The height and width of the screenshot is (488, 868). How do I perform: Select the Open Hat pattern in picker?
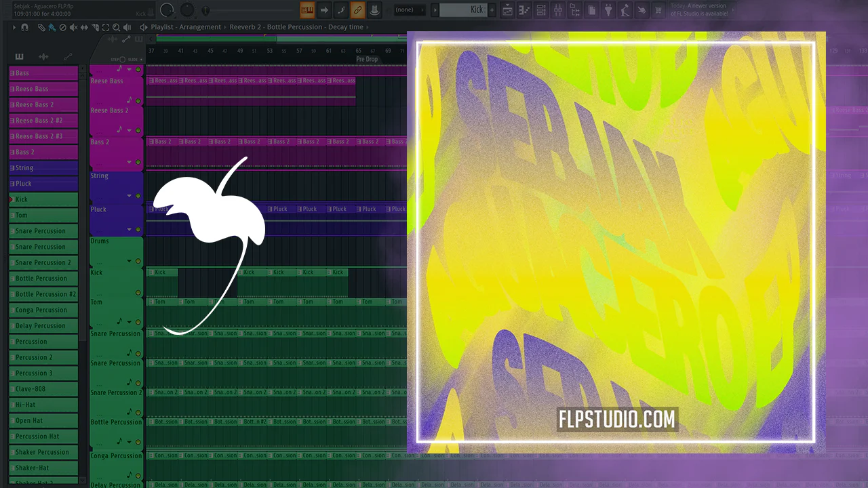[x=43, y=420]
